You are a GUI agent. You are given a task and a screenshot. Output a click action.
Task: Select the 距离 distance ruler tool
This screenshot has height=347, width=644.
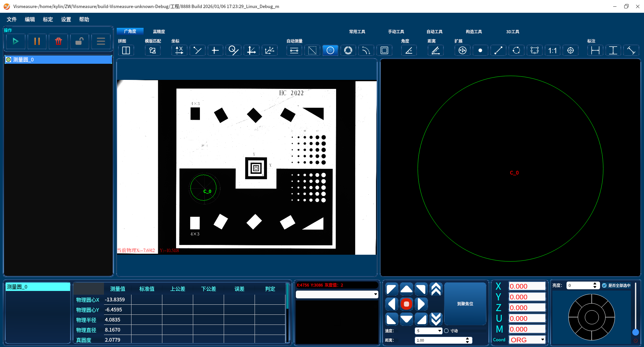coord(435,51)
